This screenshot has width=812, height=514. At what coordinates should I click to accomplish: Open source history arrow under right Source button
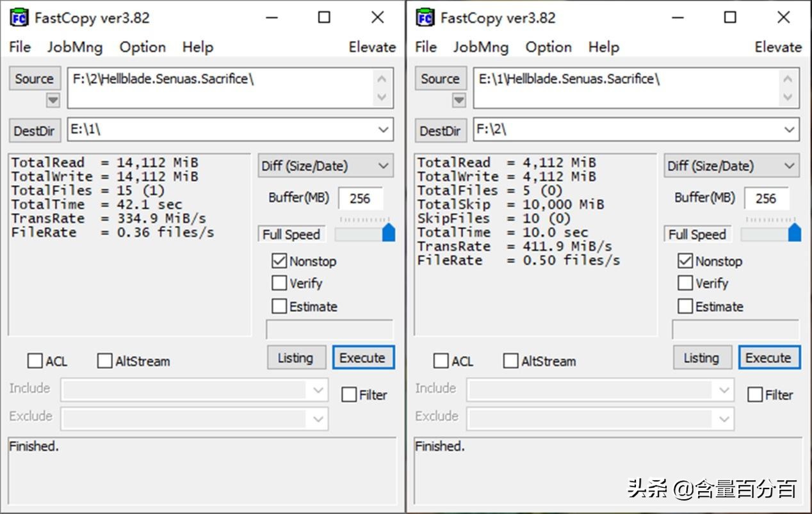pyautogui.click(x=459, y=100)
